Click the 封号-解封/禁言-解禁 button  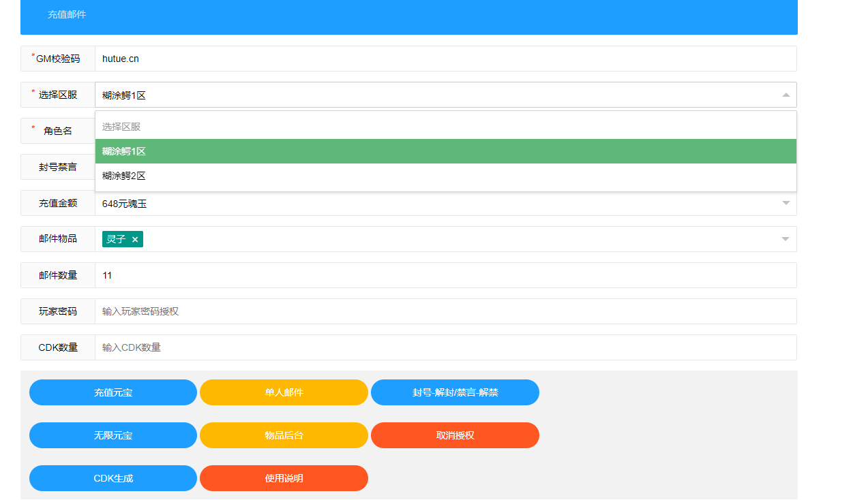pos(455,392)
